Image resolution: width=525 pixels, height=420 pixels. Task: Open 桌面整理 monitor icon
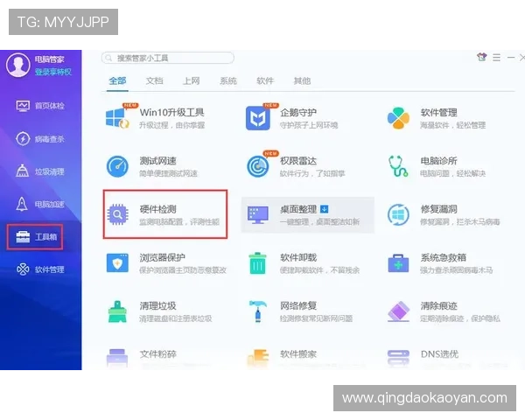click(258, 214)
